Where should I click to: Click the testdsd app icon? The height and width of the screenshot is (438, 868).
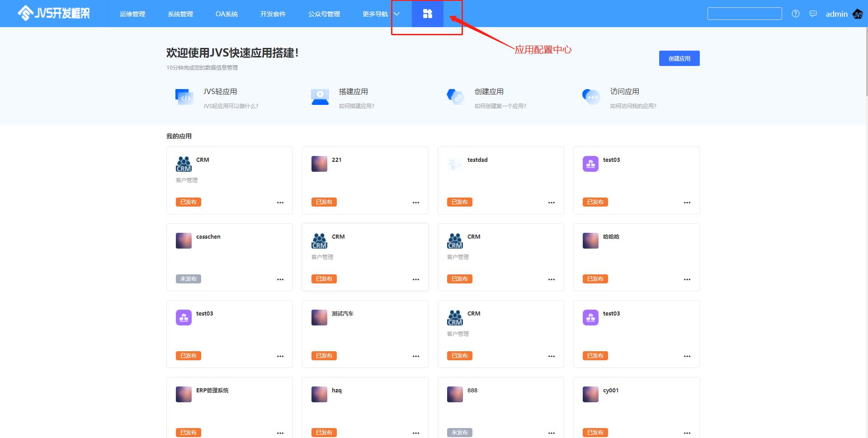point(455,164)
